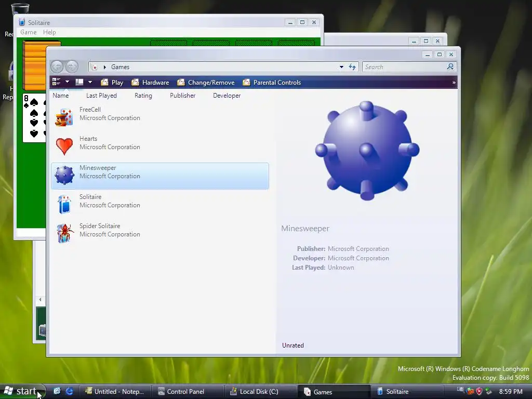Open the address bar history dropdown
The height and width of the screenshot is (399, 532).
pos(341,67)
